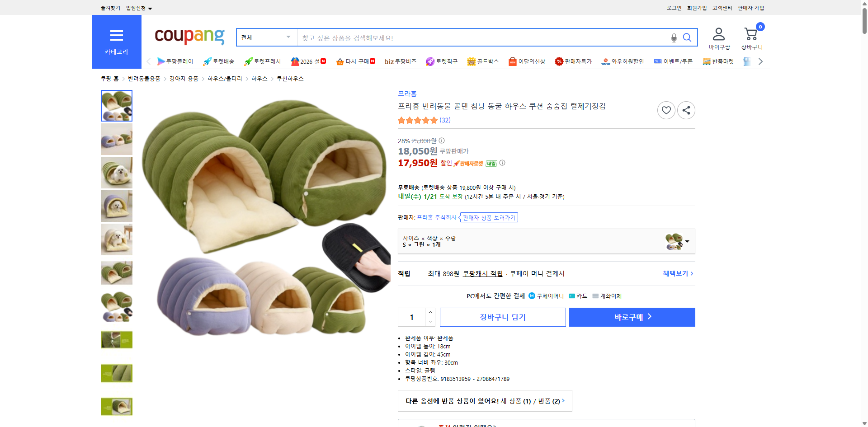The width and height of the screenshot is (868, 427).
Task: Select the second product thumbnail
Action: pyautogui.click(x=116, y=139)
